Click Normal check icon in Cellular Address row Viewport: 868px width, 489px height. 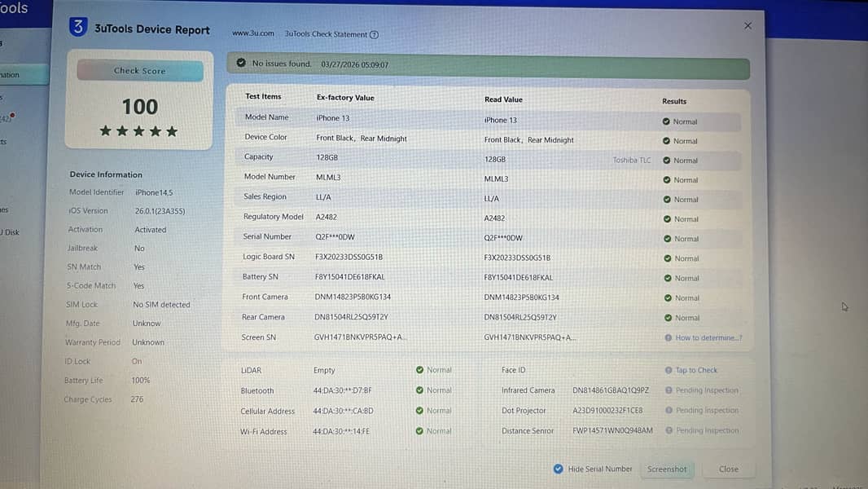[x=419, y=411]
